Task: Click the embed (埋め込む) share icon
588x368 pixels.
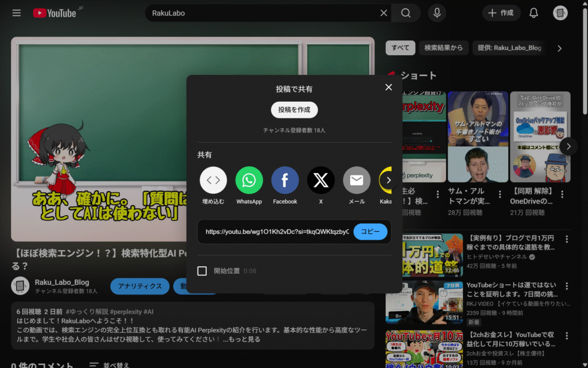Action: click(213, 181)
